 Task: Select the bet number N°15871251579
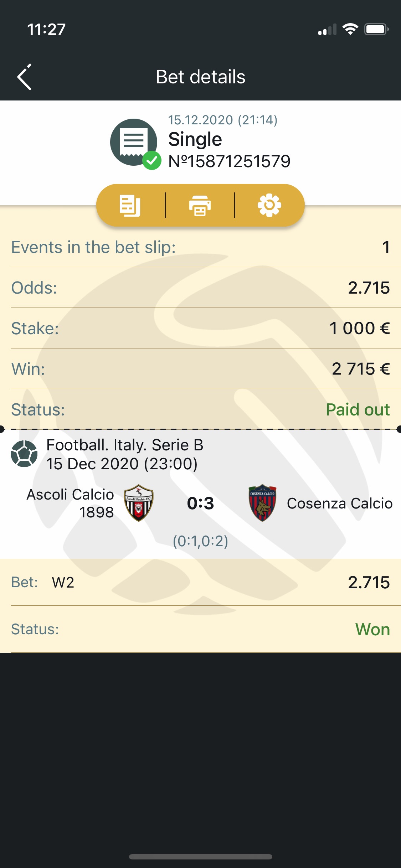click(230, 161)
